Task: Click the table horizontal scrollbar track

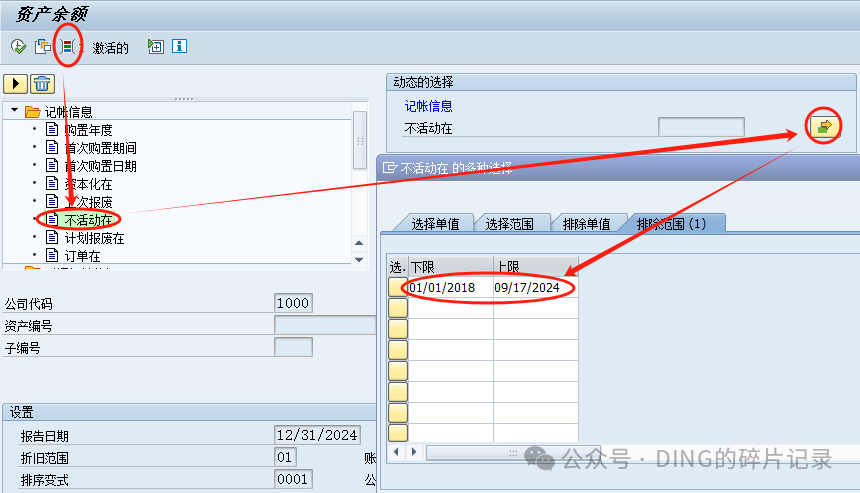Action: click(x=513, y=452)
